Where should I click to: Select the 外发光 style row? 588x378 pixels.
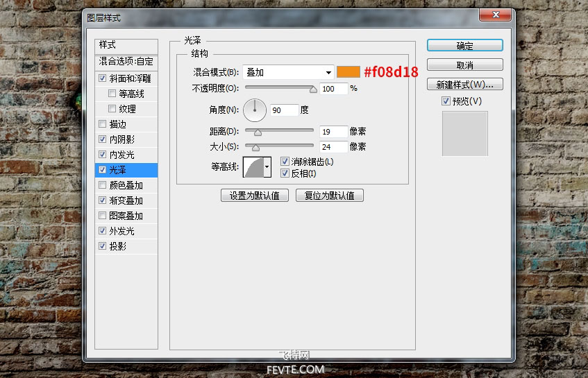(x=126, y=231)
